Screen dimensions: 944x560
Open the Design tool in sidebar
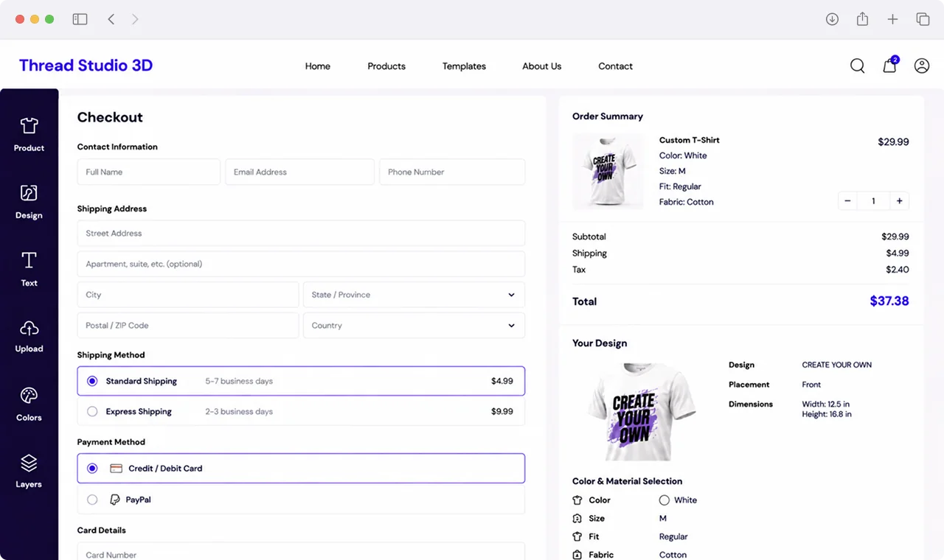(29, 202)
